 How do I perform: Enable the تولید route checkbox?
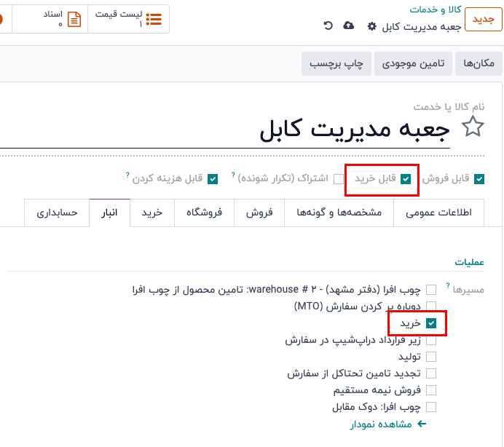432,357
